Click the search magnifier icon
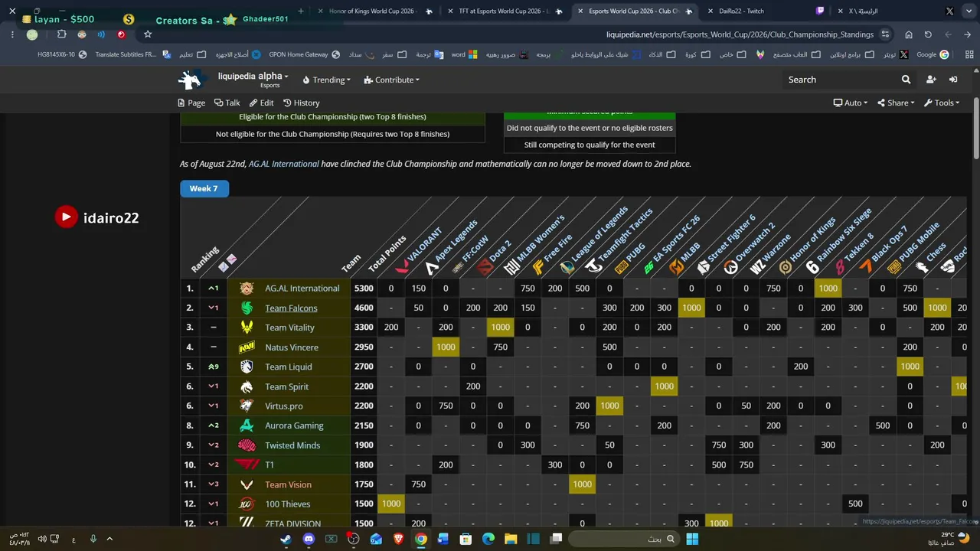This screenshot has height=551, width=980. point(906,80)
